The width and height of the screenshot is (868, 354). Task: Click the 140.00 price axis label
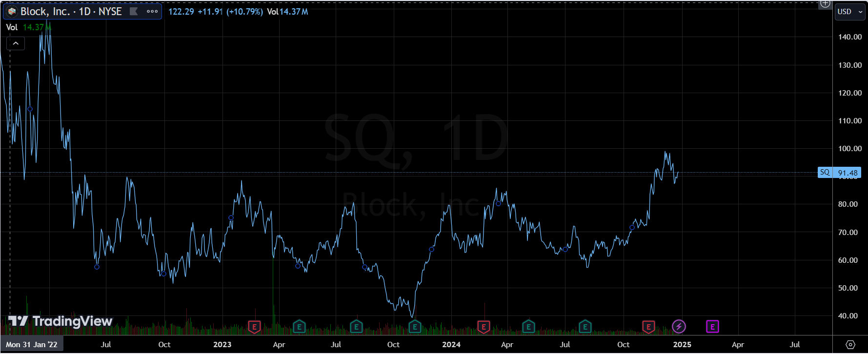850,37
